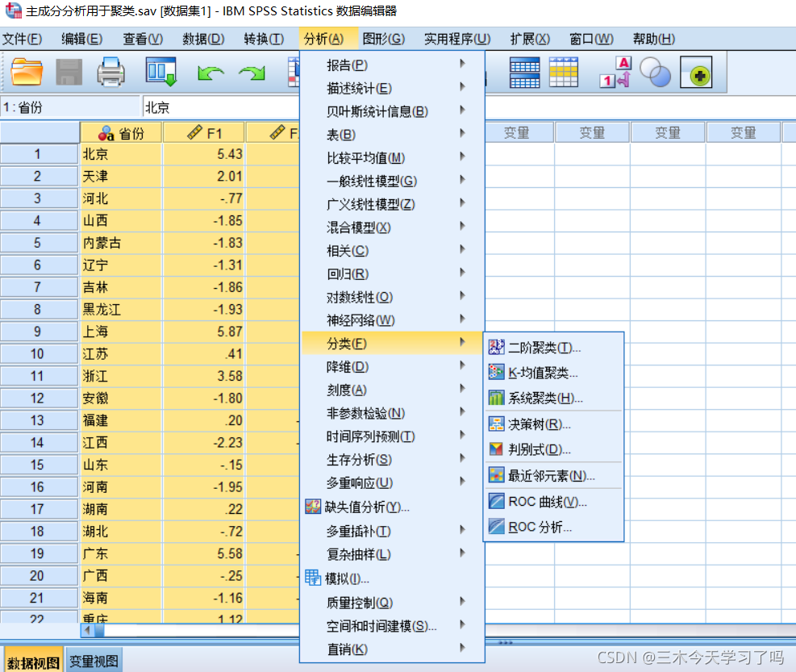Open the recall recent dialogs icon
Screen dimensions: 796x672
point(161,71)
